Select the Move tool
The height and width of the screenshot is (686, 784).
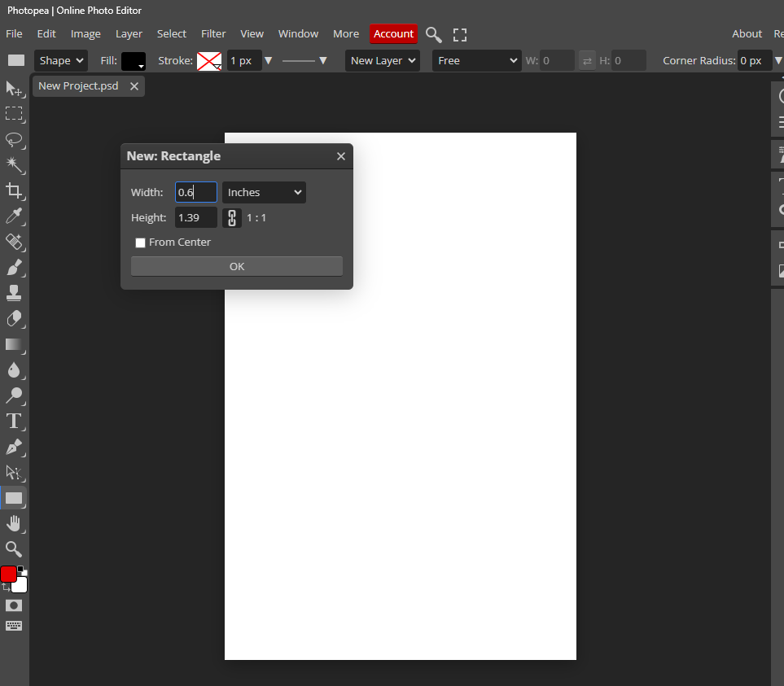[x=14, y=88]
